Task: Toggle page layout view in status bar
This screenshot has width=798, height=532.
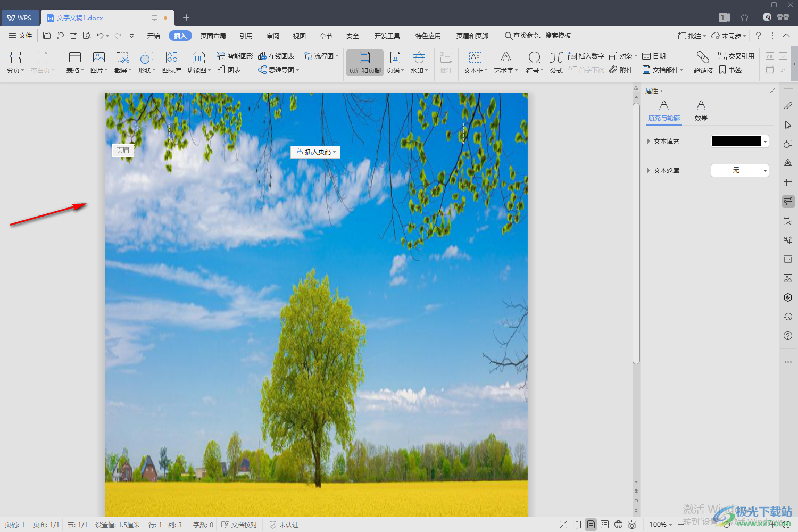Action: [x=591, y=525]
